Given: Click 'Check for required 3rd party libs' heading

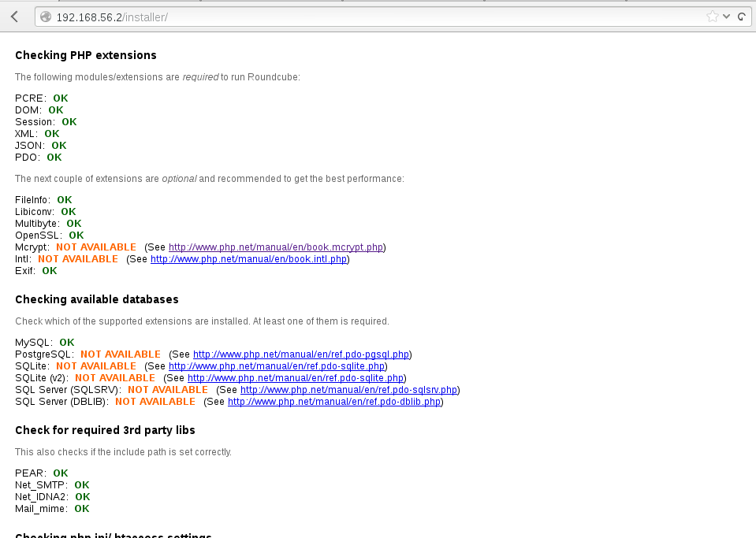Looking at the screenshot, I should click(x=105, y=430).
